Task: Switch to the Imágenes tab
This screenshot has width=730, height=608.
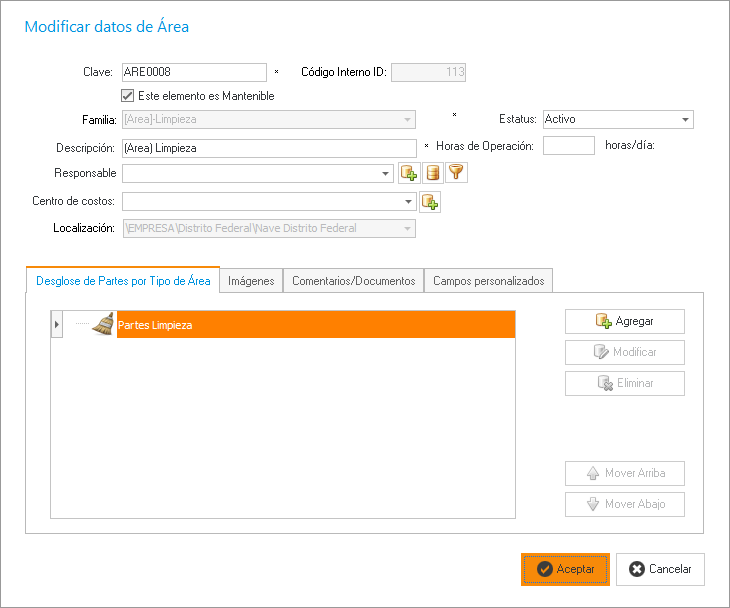Action: 251,281
